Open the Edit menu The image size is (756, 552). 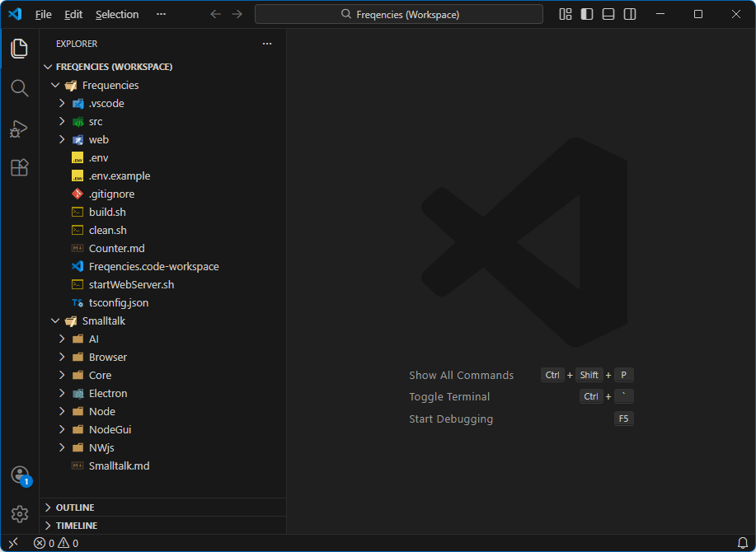(73, 15)
